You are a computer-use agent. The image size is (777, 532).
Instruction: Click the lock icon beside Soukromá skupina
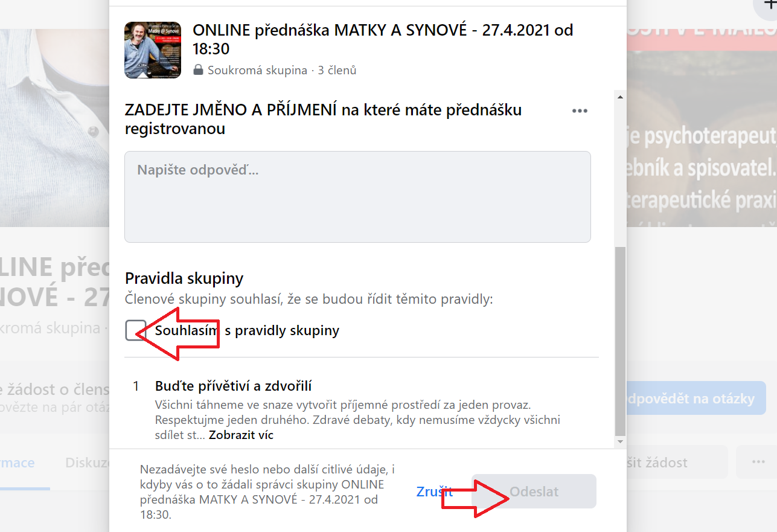click(198, 71)
